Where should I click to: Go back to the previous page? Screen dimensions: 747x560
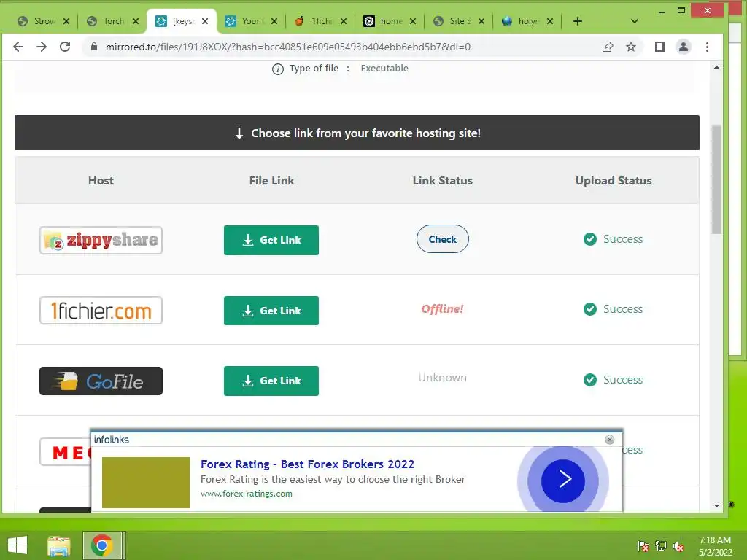[x=18, y=47]
